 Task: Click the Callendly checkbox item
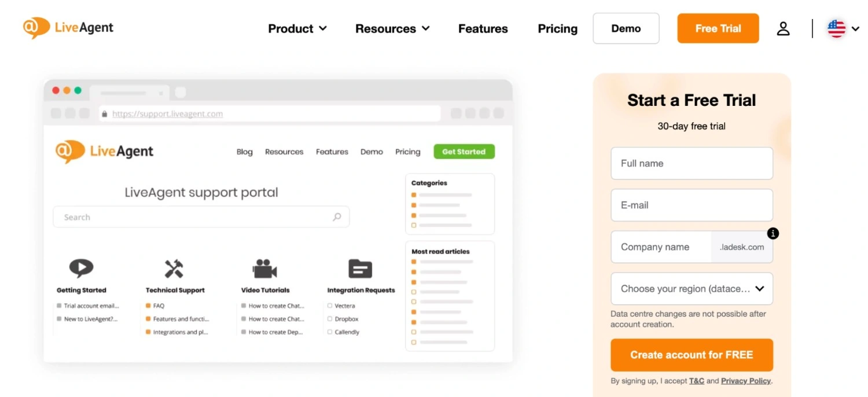(343, 332)
